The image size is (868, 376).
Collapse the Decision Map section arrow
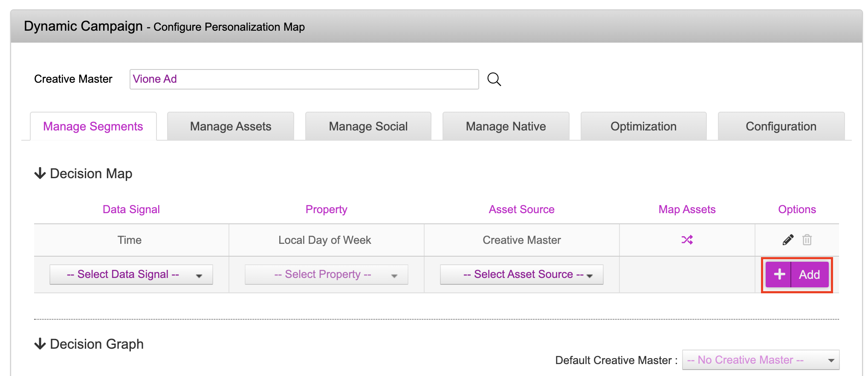pyautogui.click(x=40, y=174)
